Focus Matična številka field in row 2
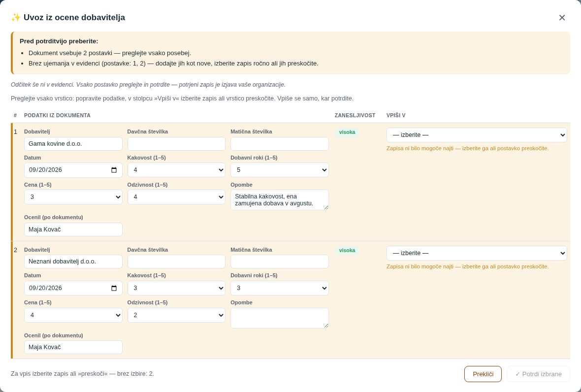The height and width of the screenshot is (392, 581). (x=279, y=261)
